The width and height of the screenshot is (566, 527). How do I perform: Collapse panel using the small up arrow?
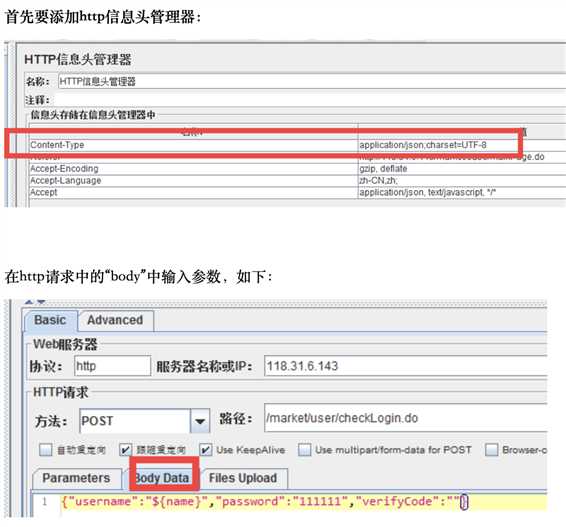pyautogui.click(x=29, y=301)
